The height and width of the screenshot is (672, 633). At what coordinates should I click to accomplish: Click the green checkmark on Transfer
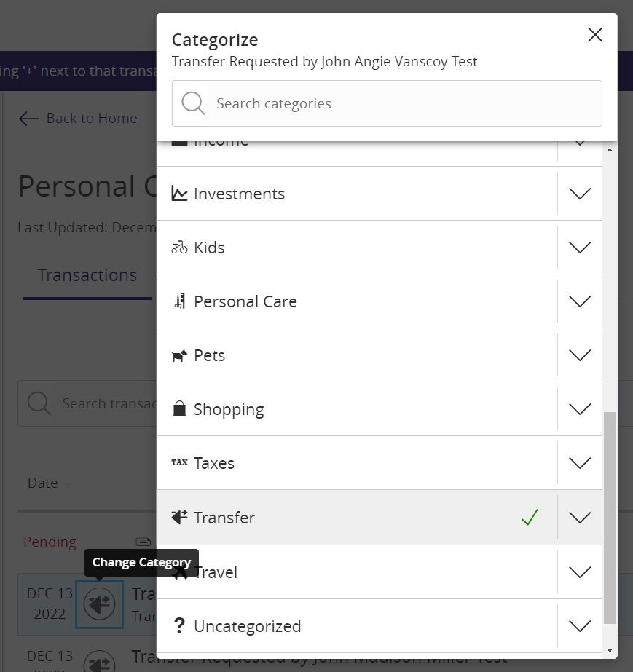click(x=530, y=517)
